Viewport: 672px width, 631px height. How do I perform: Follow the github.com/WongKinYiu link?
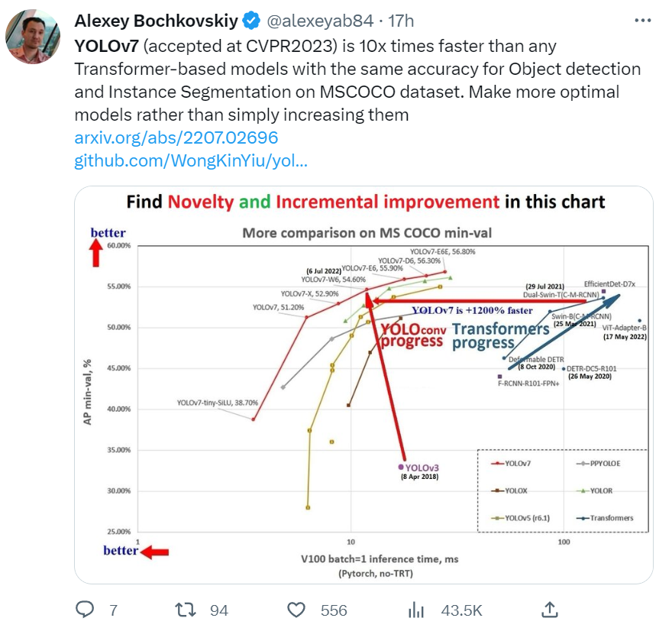(x=191, y=160)
